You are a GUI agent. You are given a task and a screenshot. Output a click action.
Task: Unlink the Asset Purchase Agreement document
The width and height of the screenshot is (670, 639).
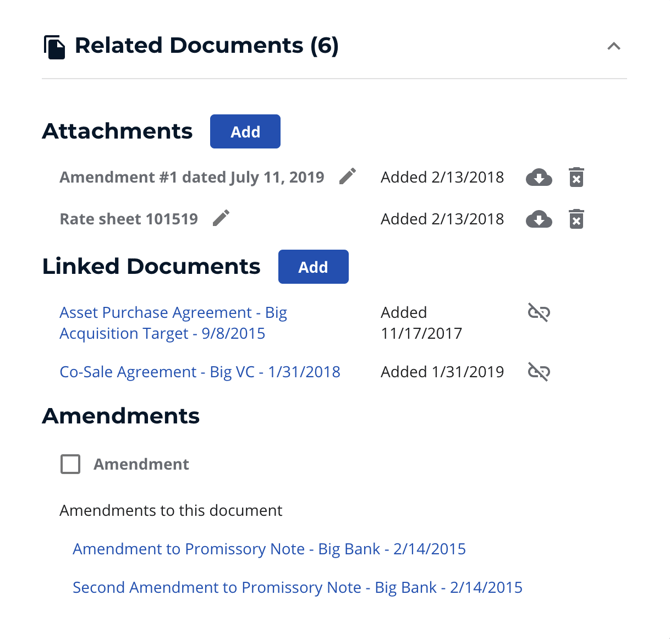tap(539, 313)
